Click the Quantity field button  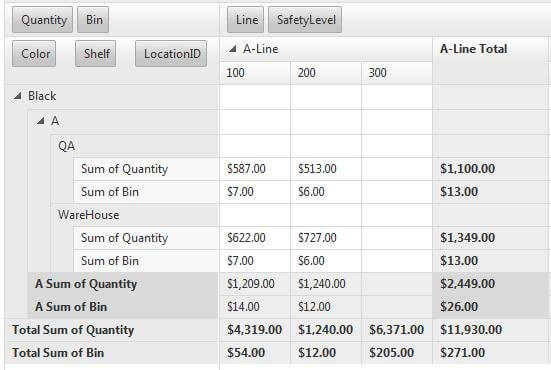(x=42, y=20)
